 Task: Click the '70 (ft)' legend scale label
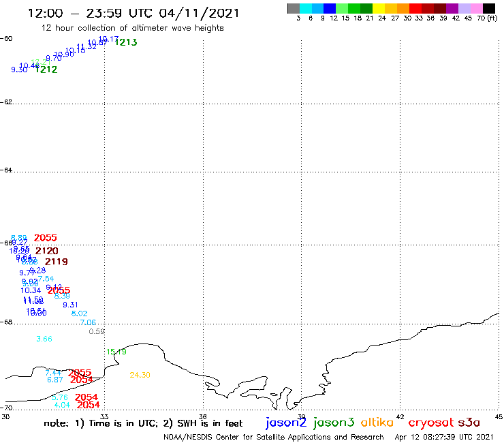tap(487, 18)
